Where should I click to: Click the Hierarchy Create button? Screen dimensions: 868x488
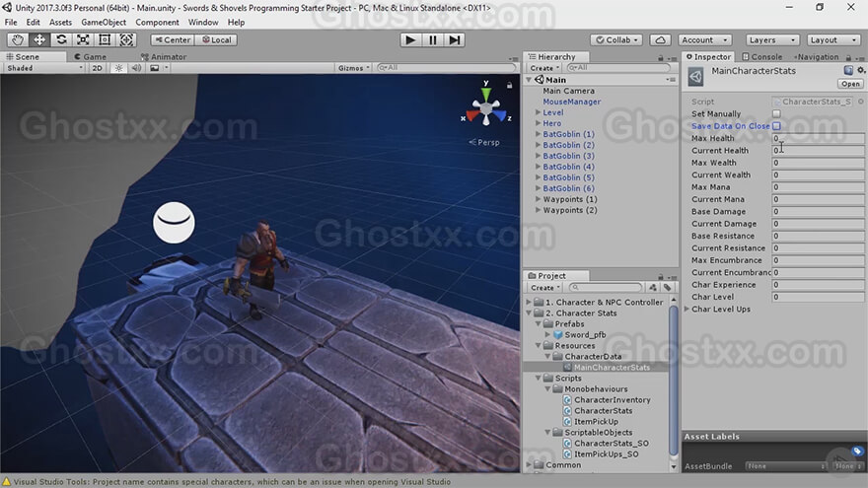coord(544,68)
